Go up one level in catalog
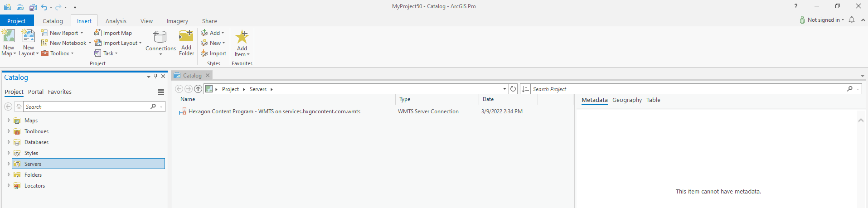 point(198,89)
